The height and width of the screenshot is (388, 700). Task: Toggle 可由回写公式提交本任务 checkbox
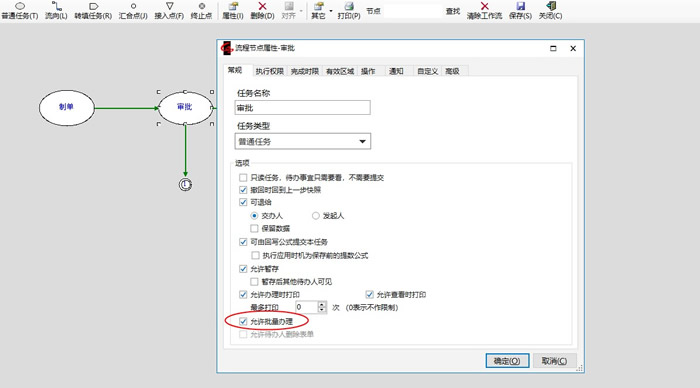coord(243,242)
